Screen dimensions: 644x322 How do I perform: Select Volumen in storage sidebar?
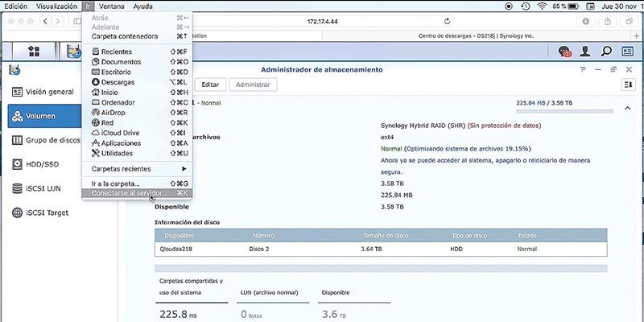(x=44, y=116)
